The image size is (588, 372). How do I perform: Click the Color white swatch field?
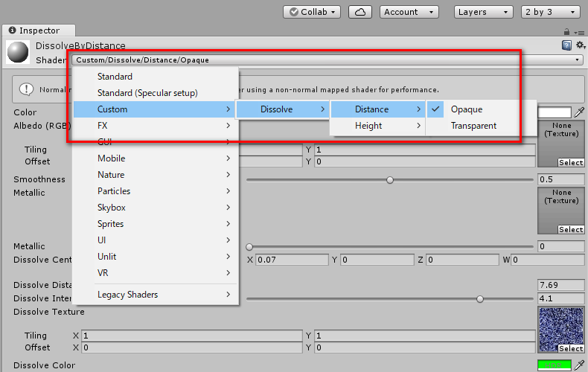click(x=555, y=112)
